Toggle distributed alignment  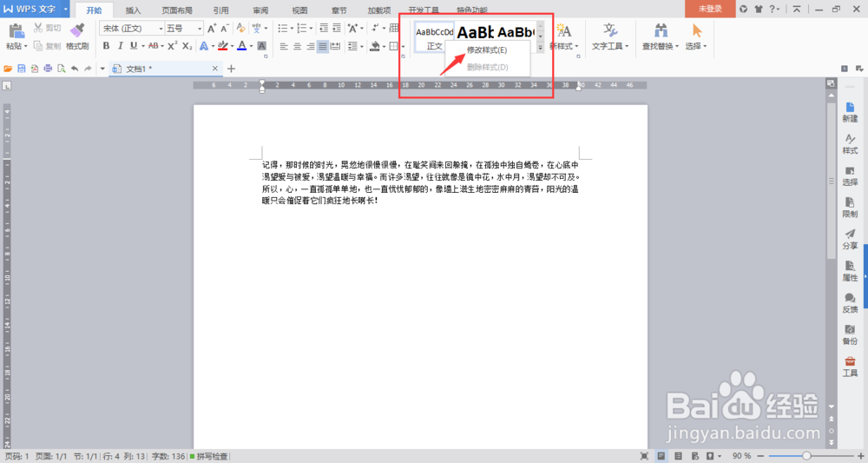(335, 47)
